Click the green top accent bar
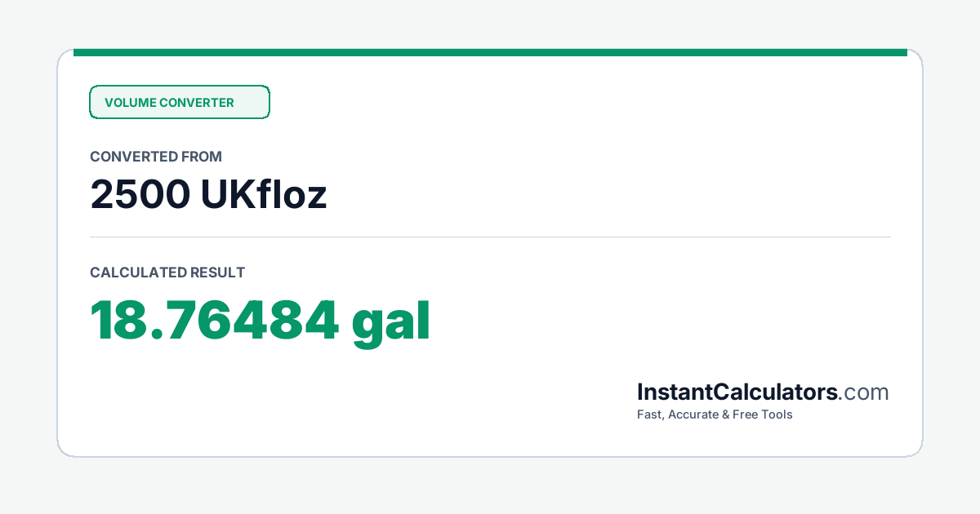980x514 pixels. 490,52
